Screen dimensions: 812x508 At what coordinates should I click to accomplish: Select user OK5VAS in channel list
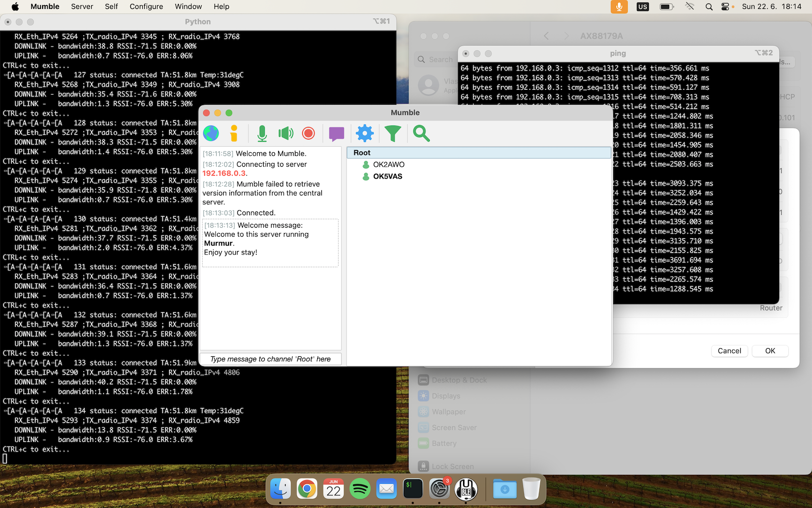pyautogui.click(x=388, y=177)
